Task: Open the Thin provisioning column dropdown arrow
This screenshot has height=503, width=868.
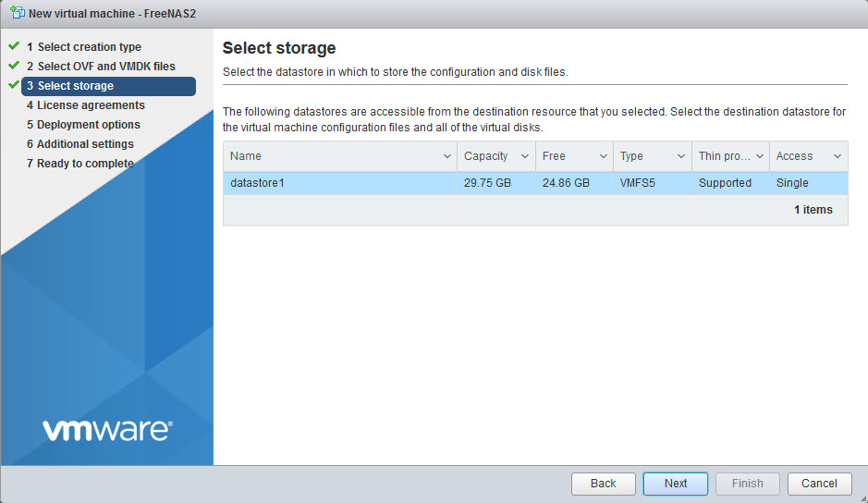Action: [760, 156]
